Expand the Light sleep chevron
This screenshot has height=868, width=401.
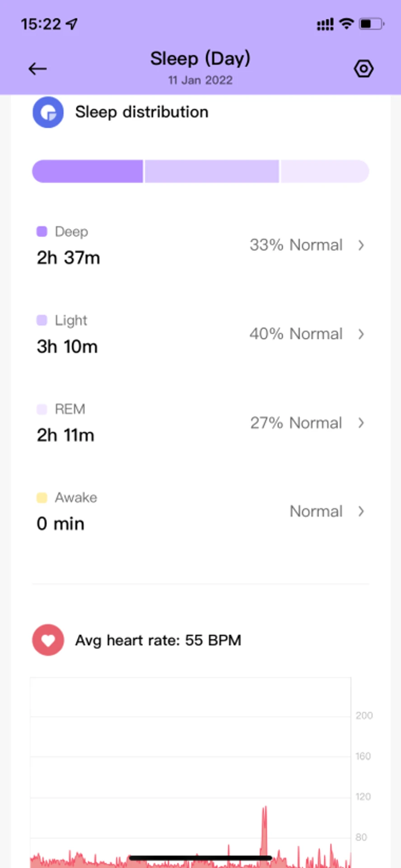(361, 334)
